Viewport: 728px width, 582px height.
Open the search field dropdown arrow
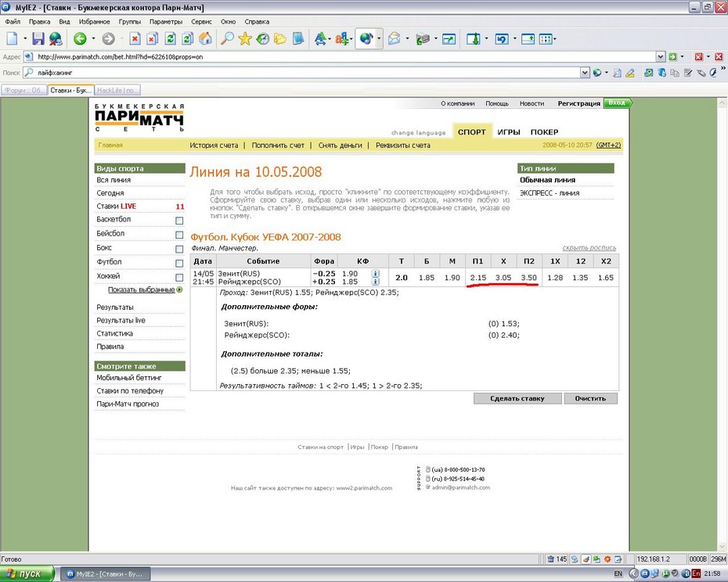(585, 73)
